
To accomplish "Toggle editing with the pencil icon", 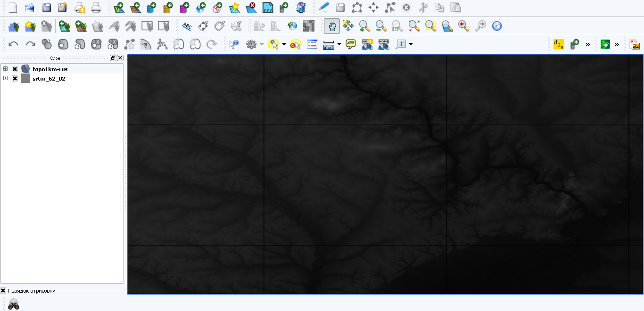I will pos(322,7).
